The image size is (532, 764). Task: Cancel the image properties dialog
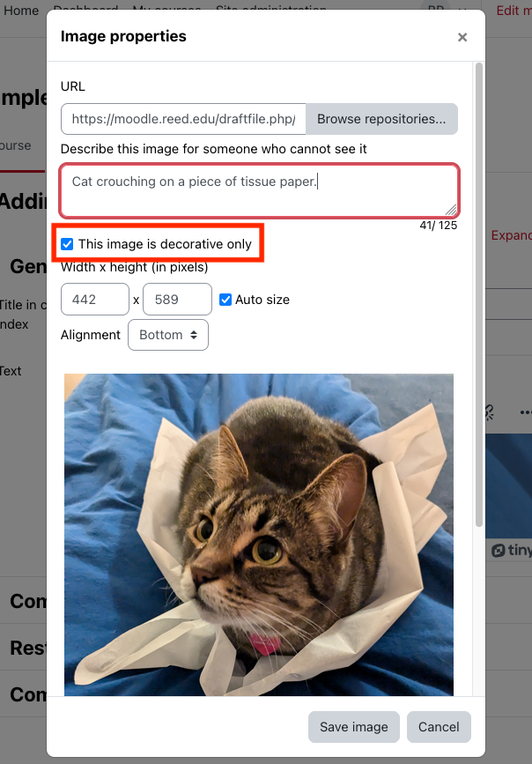[x=439, y=727]
